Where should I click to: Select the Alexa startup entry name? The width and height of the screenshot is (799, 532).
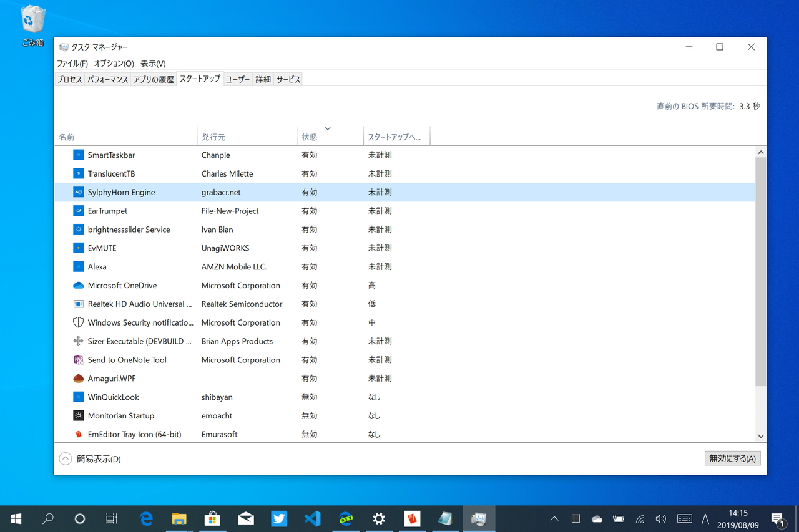[x=97, y=267]
